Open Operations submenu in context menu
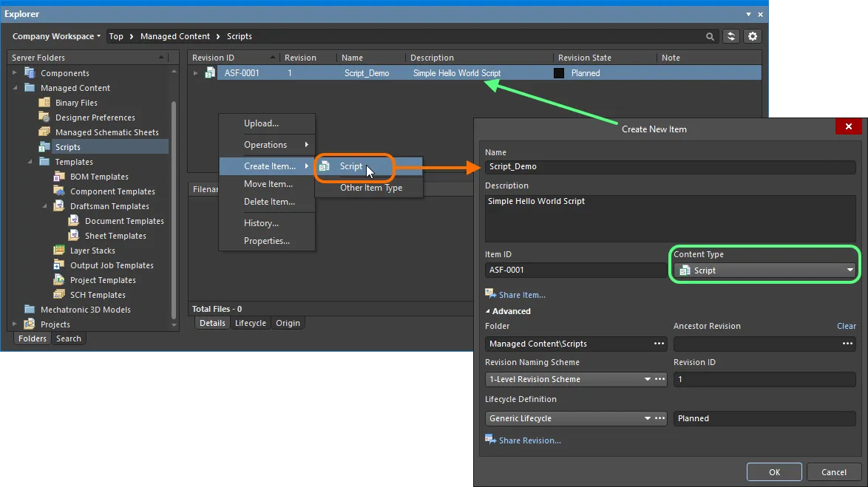Image resolution: width=868 pixels, height=487 pixels. tap(268, 144)
